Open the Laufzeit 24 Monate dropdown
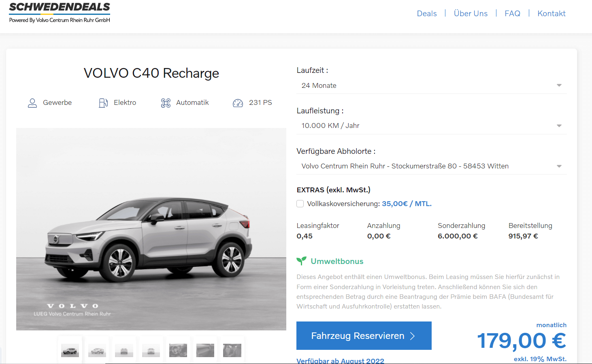 432,85
